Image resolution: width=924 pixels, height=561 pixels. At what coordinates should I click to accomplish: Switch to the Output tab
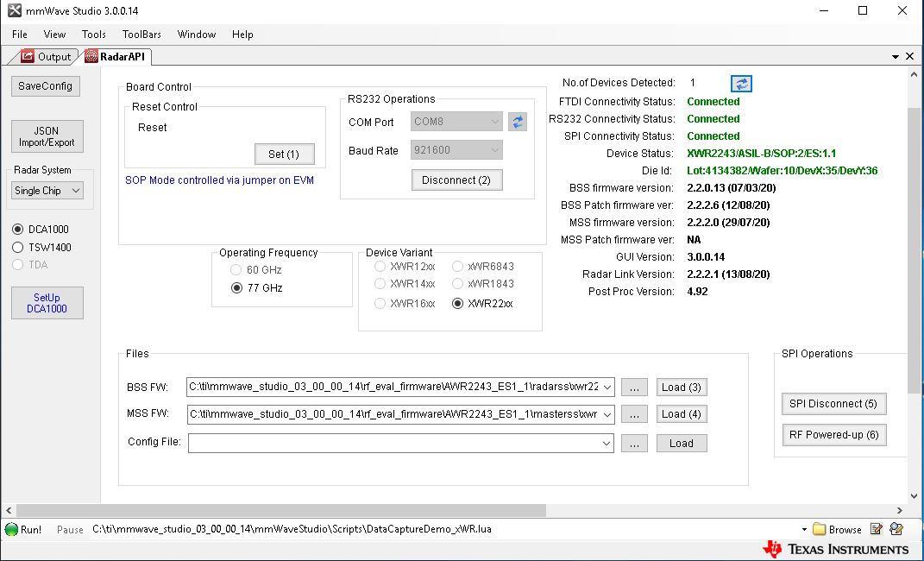coord(46,57)
